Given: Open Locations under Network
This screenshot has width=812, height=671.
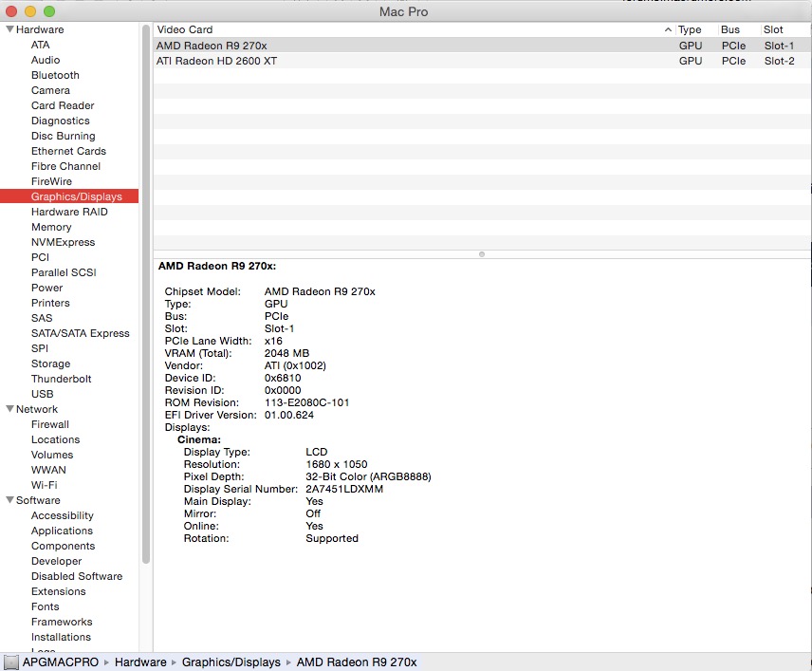Looking at the screenshot, I should [x=55, y=439].
